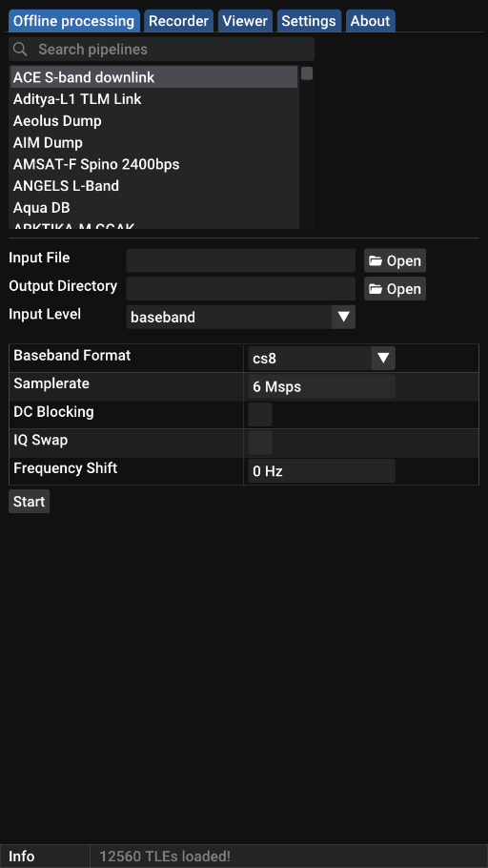This screenshot has height=868, width=488.
Task: Click the pipeline list scrollbar handle
Action: click(307, 73)
